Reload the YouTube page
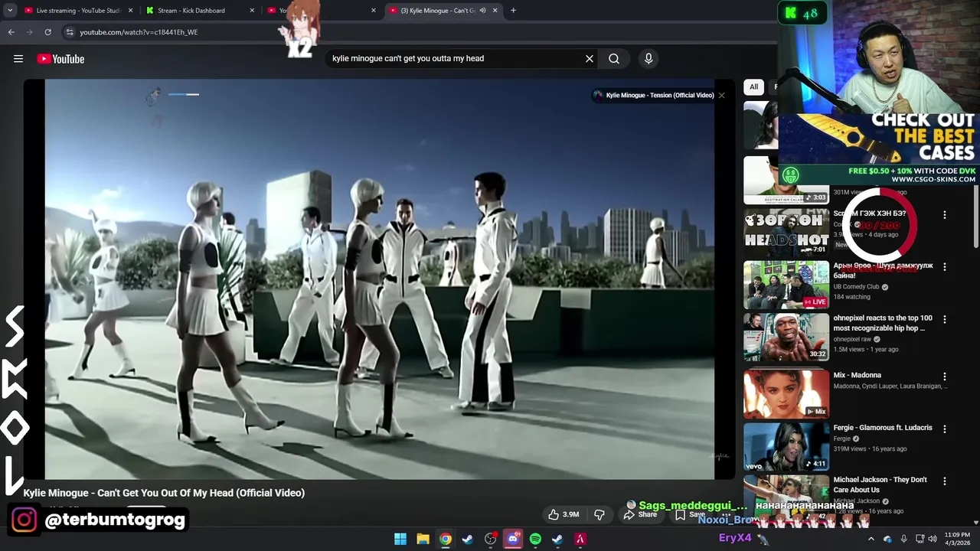The height and width of the screenshot is (551, 980). point(47,32)
